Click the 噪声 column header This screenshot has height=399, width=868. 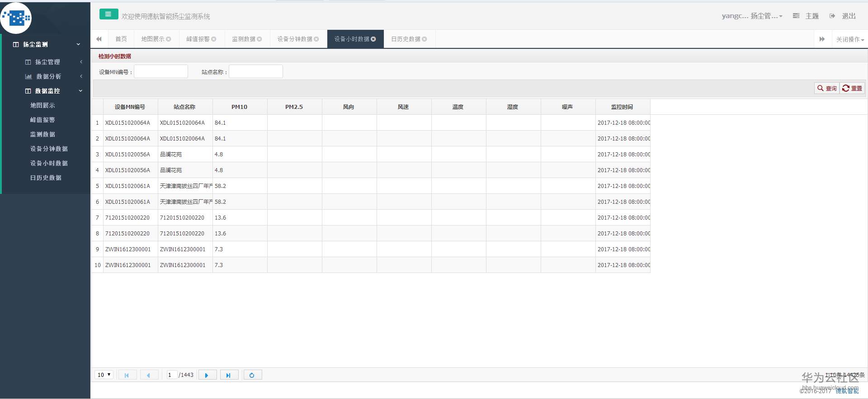568,107
